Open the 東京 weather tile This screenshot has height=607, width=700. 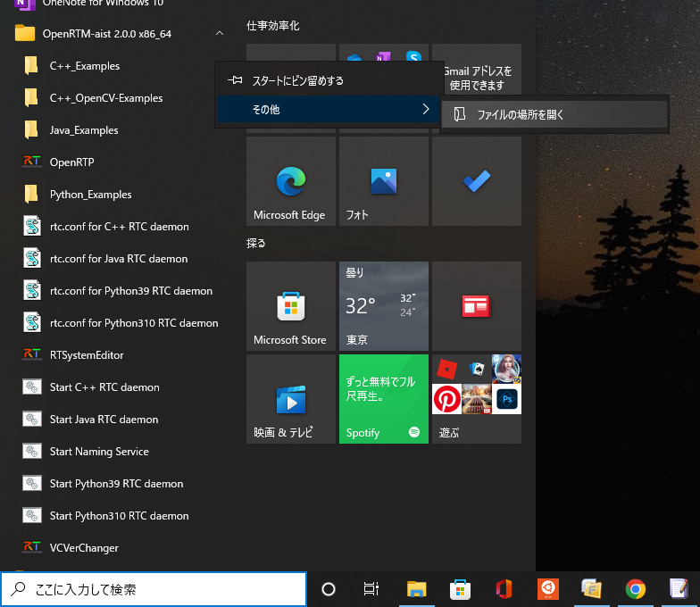[384, 306]
